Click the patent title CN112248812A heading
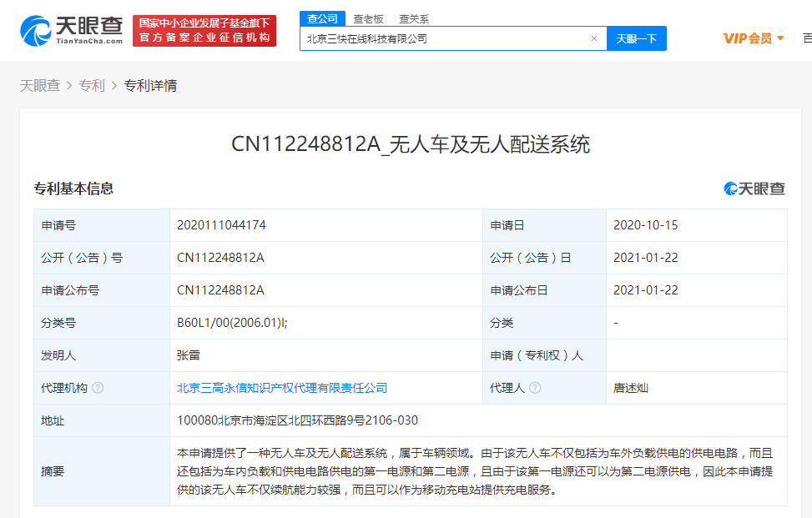Screen dimensions: 812x518 pos(410,144)
